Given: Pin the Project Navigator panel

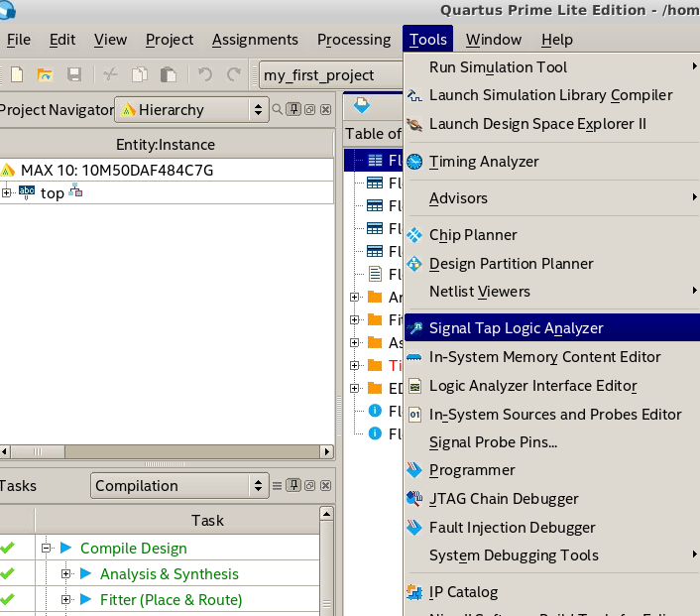Looking at the screenshot, I should point(293,109).
